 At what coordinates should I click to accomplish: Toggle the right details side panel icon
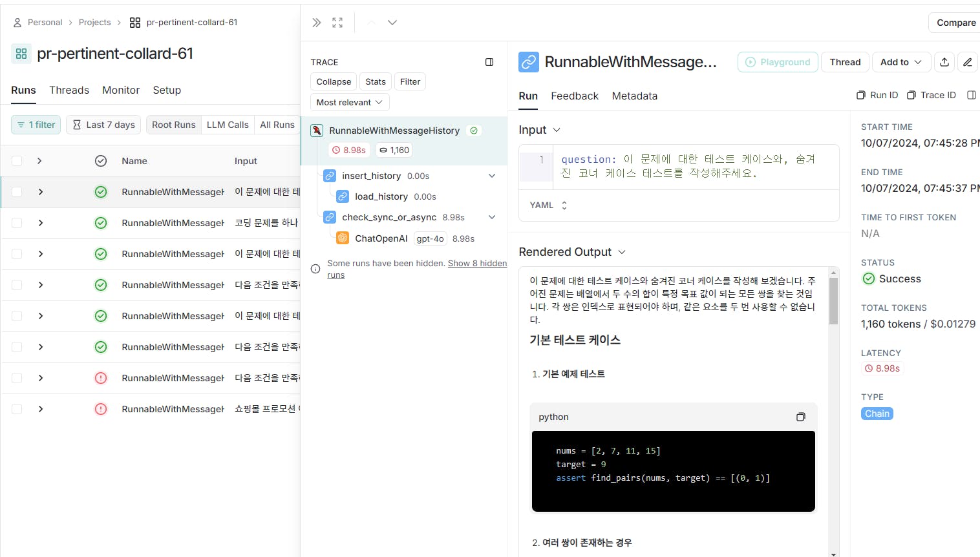pos(972,95)
